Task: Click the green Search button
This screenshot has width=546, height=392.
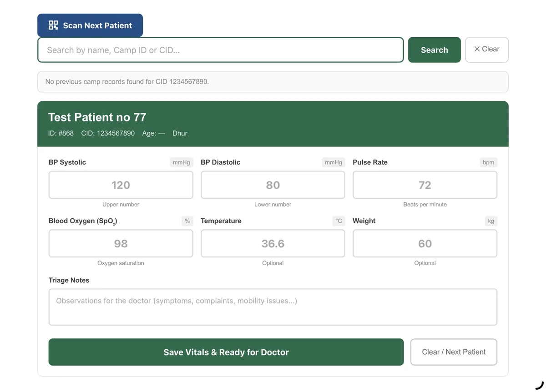Action: tap(434, 50)
